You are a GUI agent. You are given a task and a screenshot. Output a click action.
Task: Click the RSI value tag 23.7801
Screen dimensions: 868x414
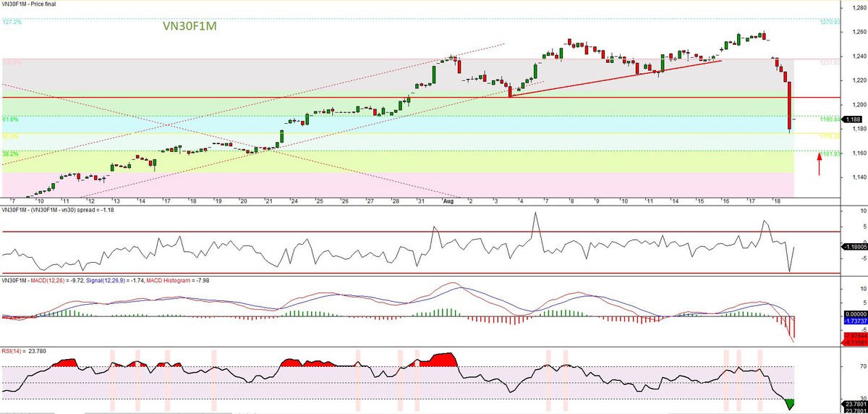point(854,405)
